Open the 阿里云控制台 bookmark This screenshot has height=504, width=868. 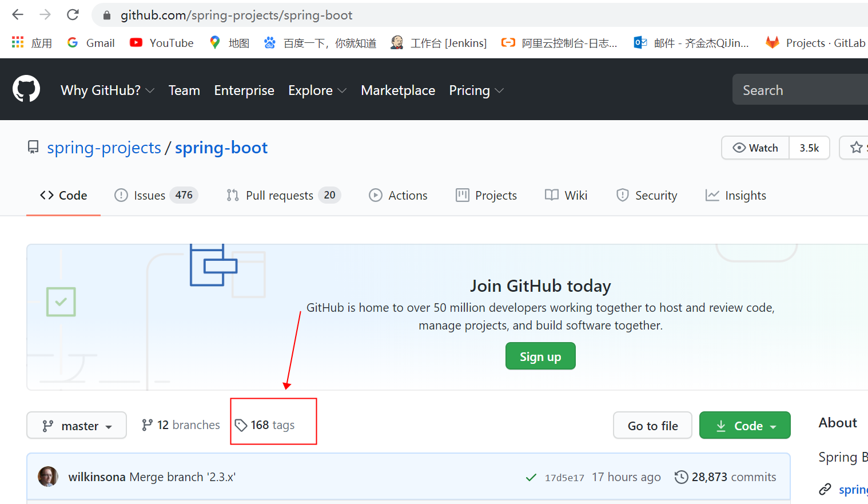[x=559, y=43]
